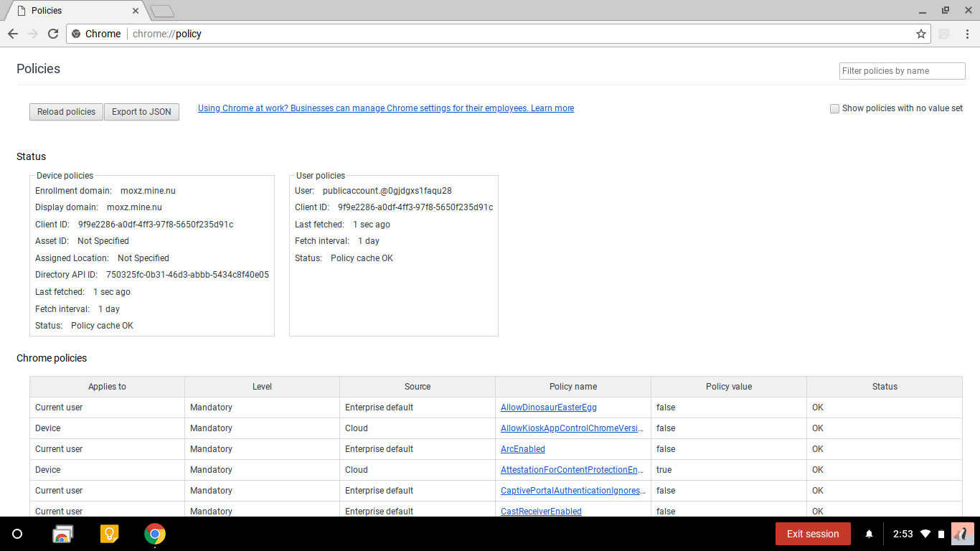Open the Web Store app on the shelf
The image size is (980, 551).
click(62, 534)
